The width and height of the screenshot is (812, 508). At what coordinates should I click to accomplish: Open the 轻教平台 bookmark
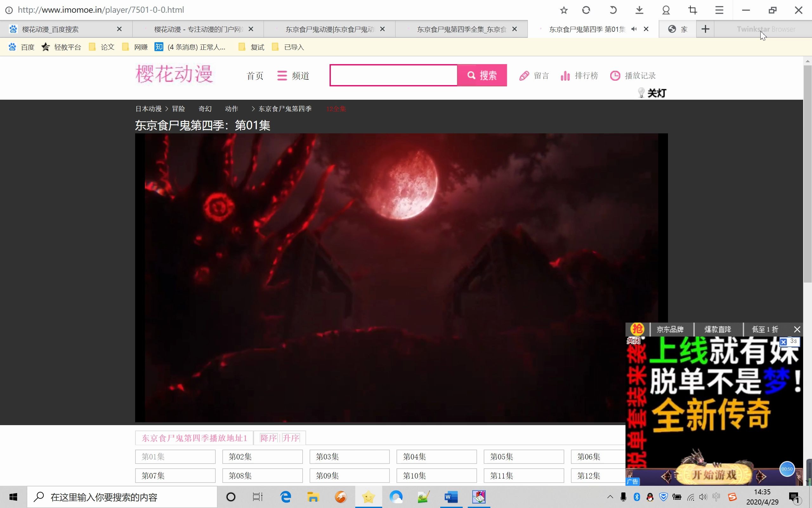(62, 47)
